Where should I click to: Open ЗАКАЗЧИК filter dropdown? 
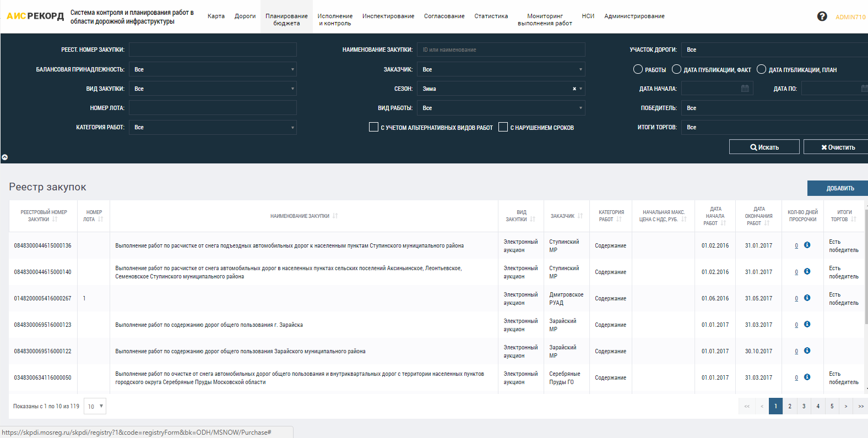tap(501, 69)
